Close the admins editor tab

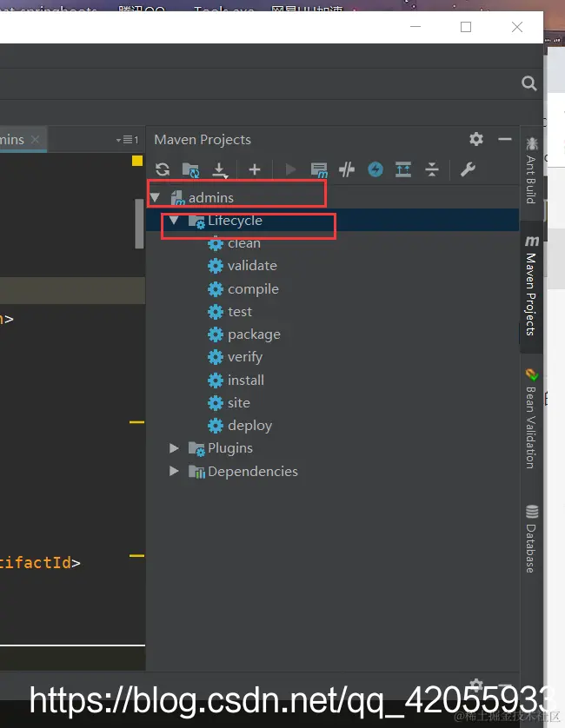pos(35,139)
